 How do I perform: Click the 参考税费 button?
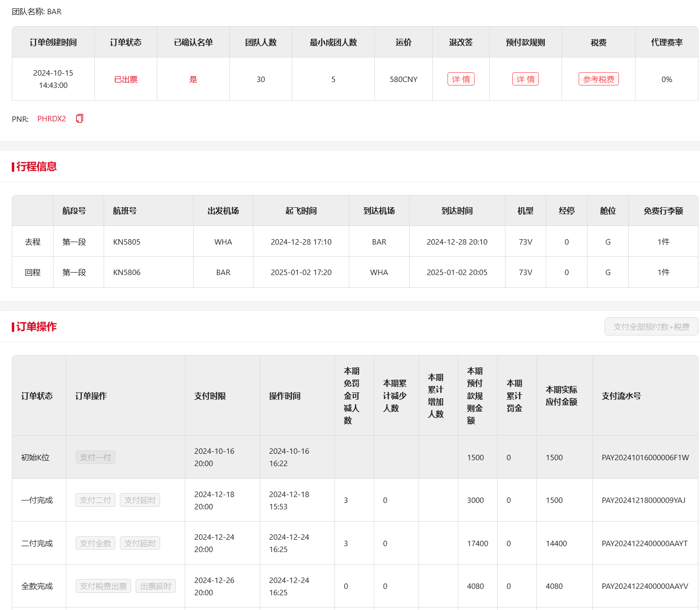[598, 79]
